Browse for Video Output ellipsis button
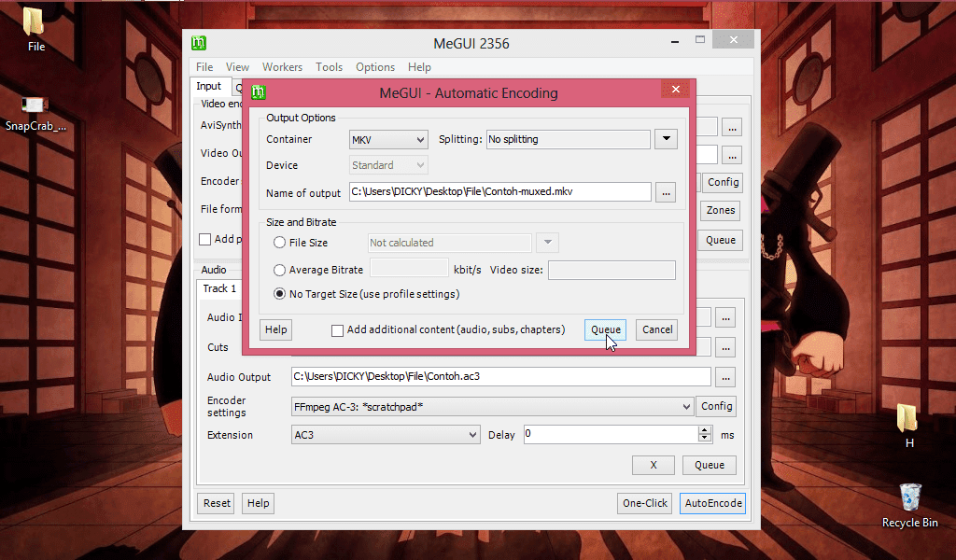Viewport: 956px width, 560px height. [732, 155]
